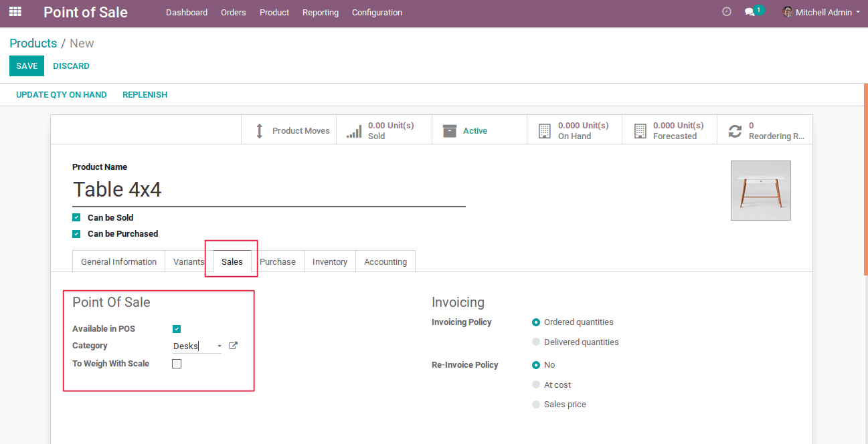Image resolution: width=868 pixels, height=444 pixels.
Task: Switch to the Inventory tab
Action: [330, 261]
